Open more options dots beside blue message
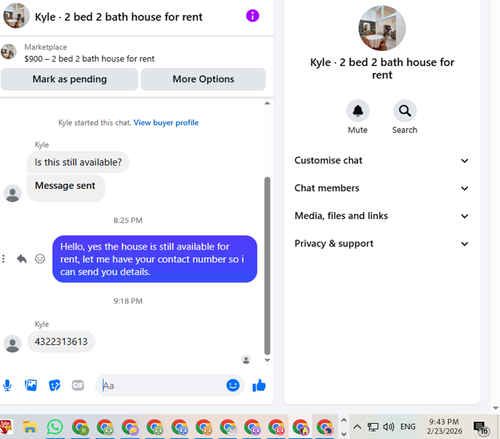Image resolution: width=500 pixels, height=439 pixels. [x=3, y=259]
